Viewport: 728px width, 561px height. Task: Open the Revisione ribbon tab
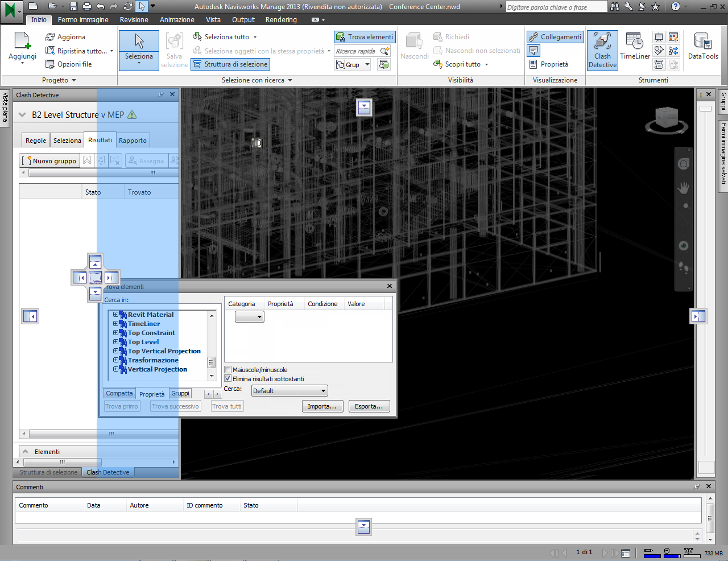click(134, 19)
